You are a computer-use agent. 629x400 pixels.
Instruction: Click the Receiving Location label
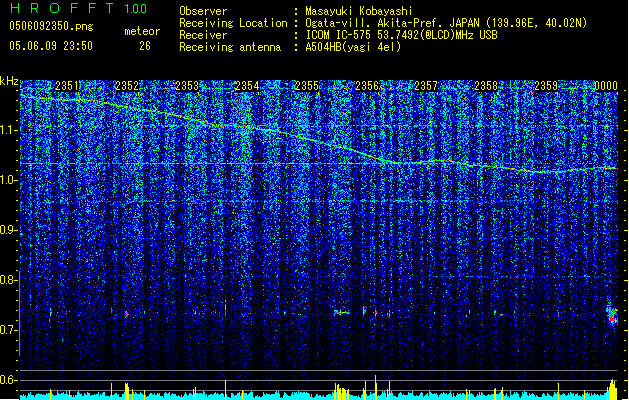click(x=233, y=23)
